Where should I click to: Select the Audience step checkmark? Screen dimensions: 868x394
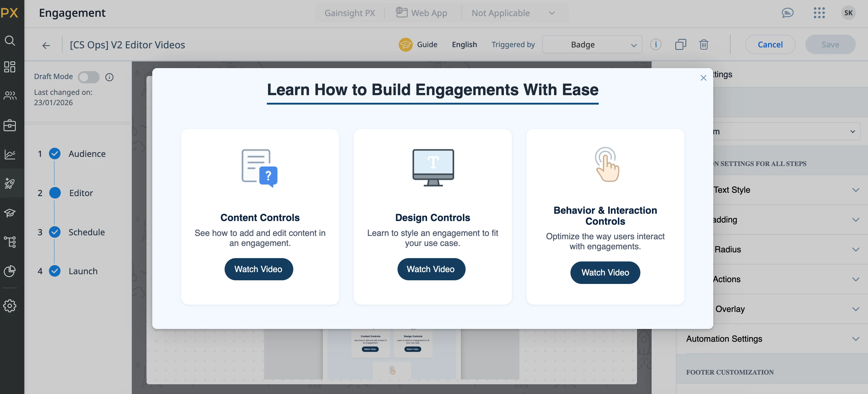(55, 154)
